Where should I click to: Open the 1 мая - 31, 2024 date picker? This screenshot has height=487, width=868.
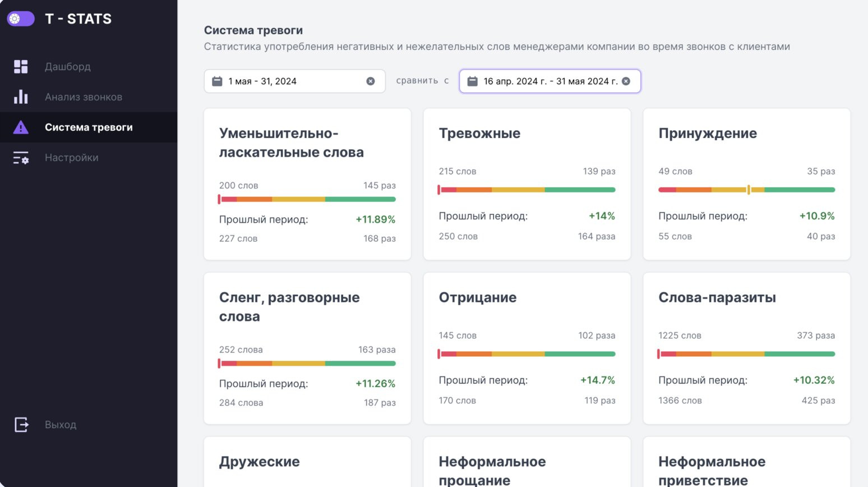(292, 81)
